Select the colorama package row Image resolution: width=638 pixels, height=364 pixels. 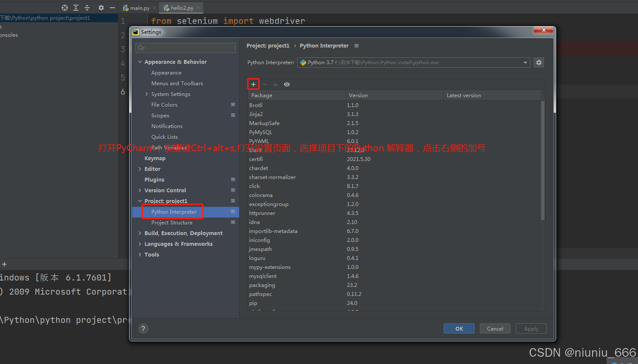pos(394,195)
